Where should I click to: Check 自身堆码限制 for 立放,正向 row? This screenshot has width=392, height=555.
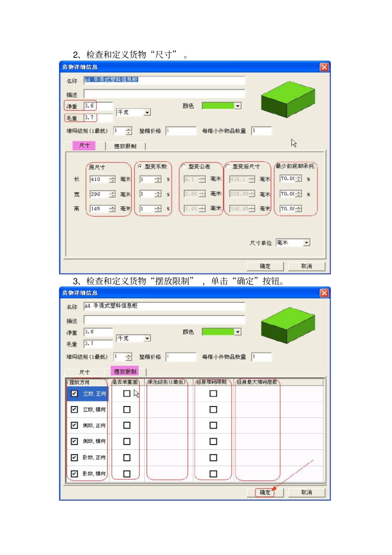(213, 394)
